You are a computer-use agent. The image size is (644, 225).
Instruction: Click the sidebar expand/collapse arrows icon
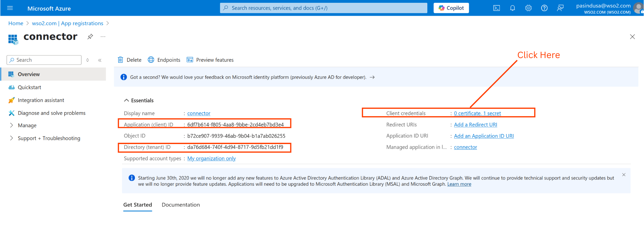coord(88,60)
